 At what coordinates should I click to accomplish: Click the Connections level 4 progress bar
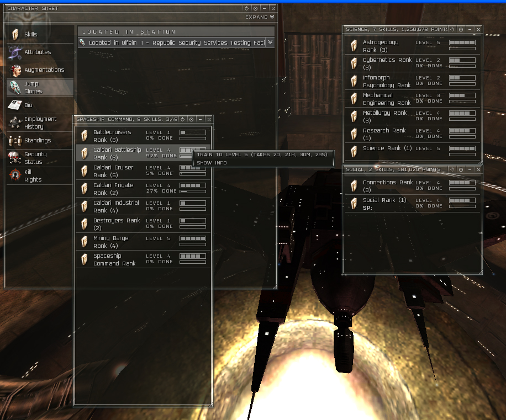462,183
